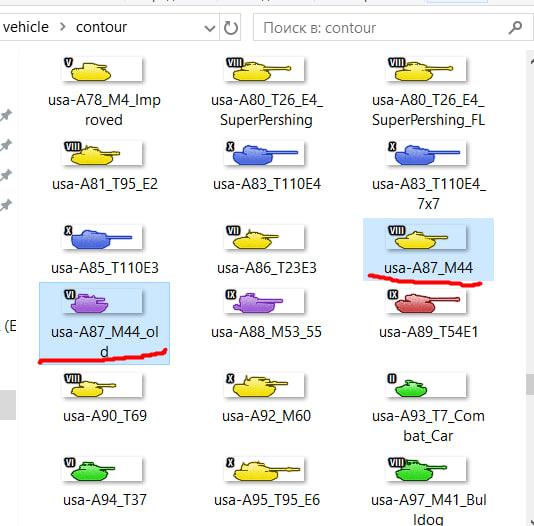Click the usa-A92_M60 yellow tank icon
Viewport: 534px width, 526px height.
[x=264, y=385]
